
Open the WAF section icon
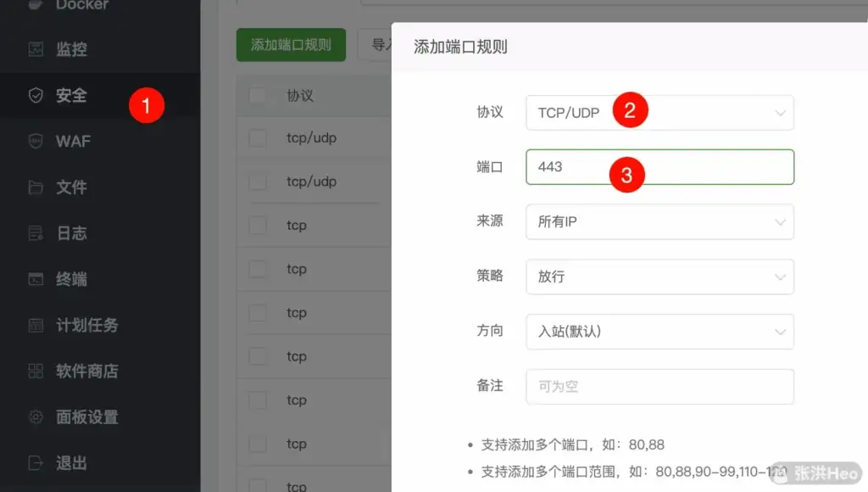(32, 141)
